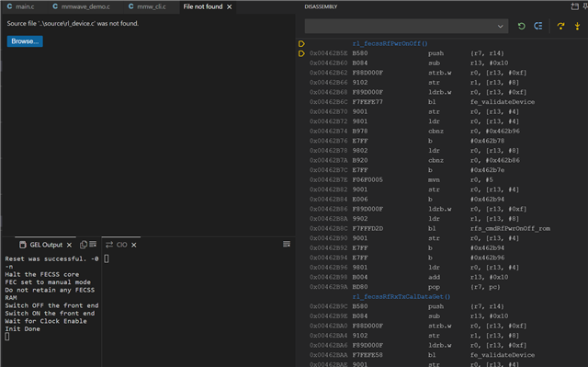
Task: Click the Browse... button
Action: pos(25,41)
